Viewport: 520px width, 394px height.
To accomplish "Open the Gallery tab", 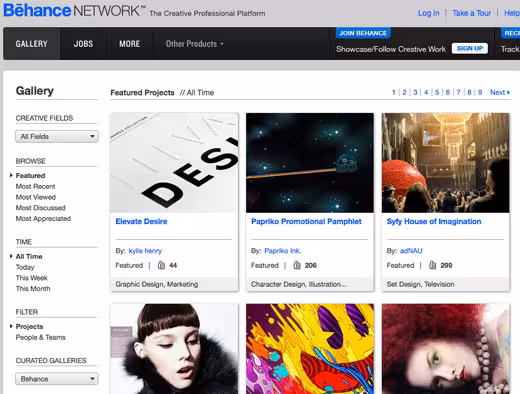I will 32,44.
